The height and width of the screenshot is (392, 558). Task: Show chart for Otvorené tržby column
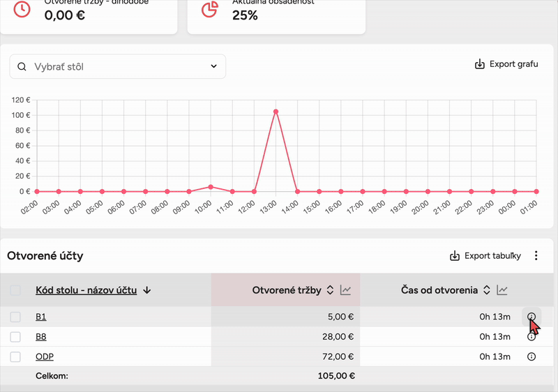coord(345,290)
